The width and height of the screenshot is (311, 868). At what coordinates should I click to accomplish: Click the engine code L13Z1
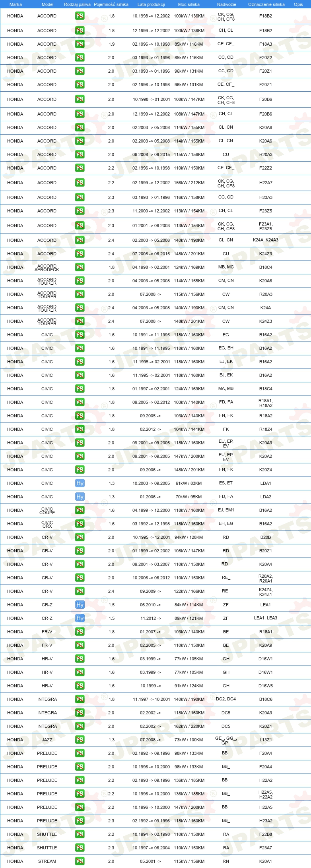click(x=266, y=740)
